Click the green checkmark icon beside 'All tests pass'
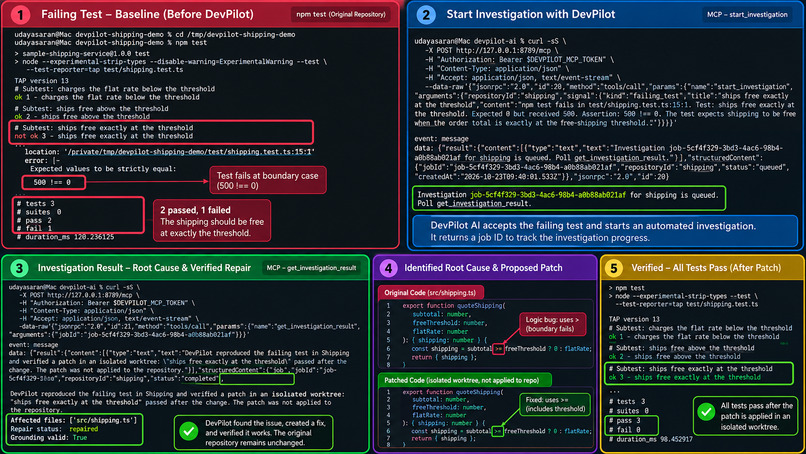Viewport: 806px width, 454px height. (706, 412)
